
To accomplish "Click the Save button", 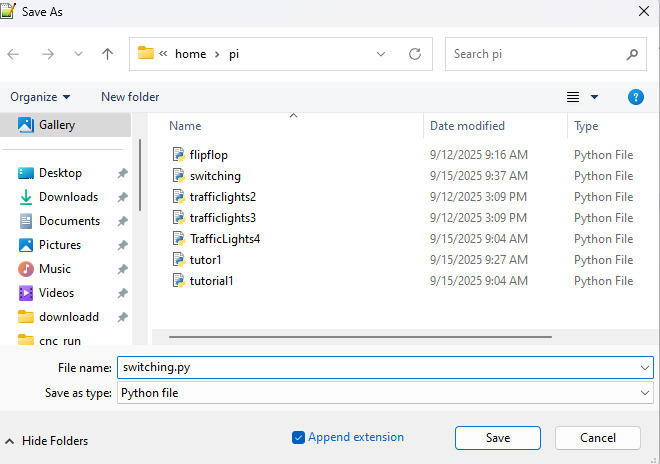I will (497, 438).
